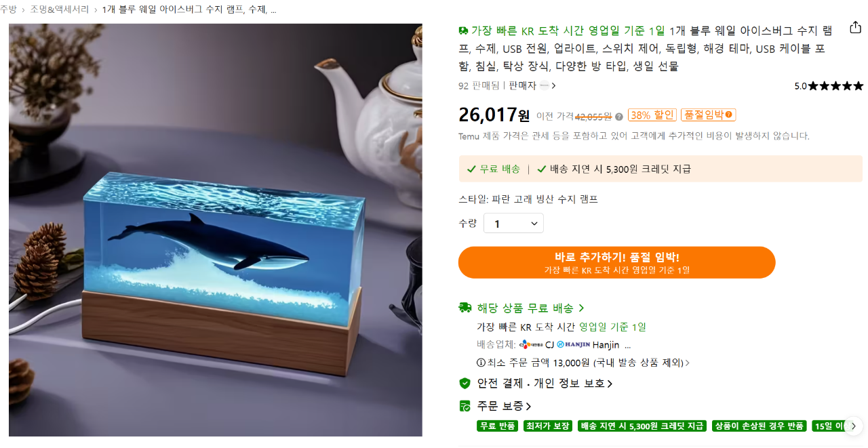868x448 pixels.
Task: Click the share icon at top right
Action: coord(855,28)
